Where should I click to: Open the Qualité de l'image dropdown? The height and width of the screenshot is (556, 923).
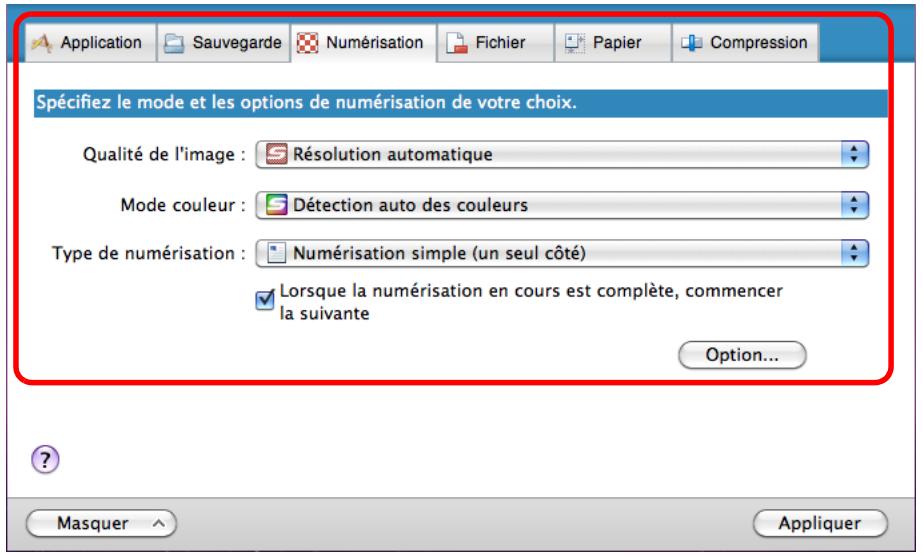pos(562,154)
